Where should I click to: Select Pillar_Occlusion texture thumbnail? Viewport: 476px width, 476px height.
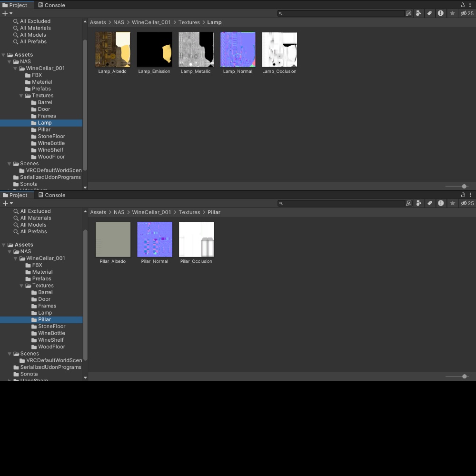point(197,239)
